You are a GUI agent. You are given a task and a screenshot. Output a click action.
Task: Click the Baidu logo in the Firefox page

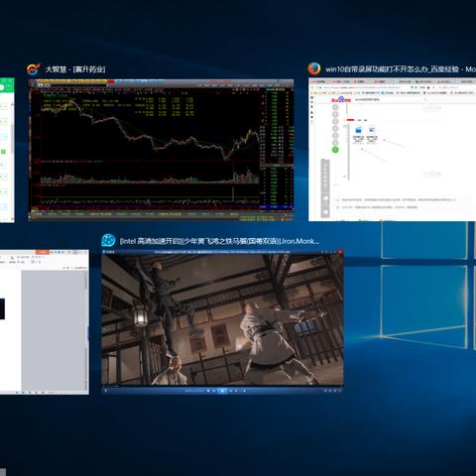coord(341,99)
